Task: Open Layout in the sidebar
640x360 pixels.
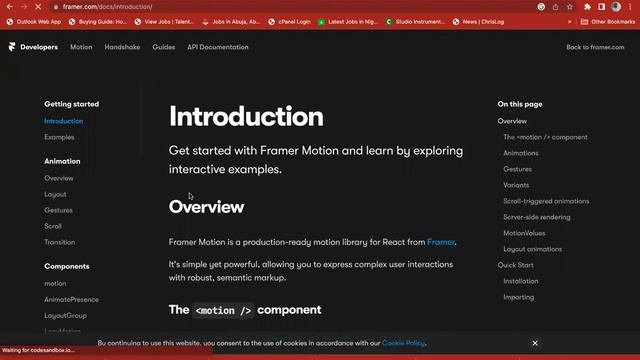Action: pyautogui.click(x=55, y=194)
